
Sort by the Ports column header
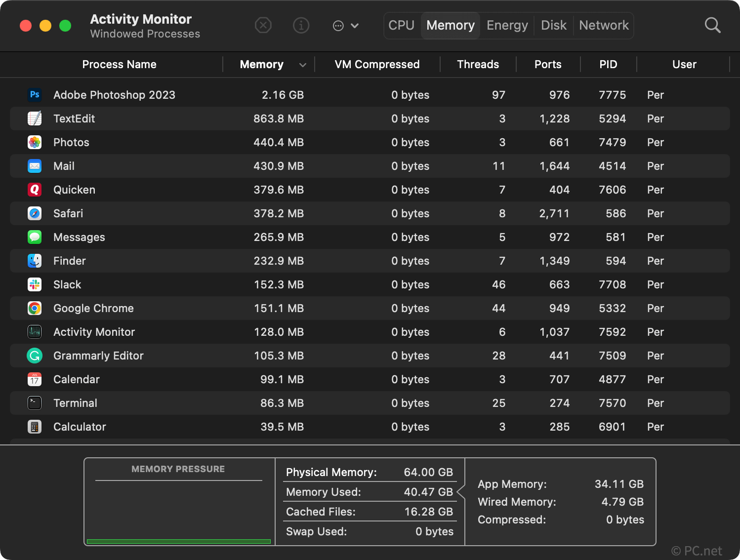[x=548, y=64]
